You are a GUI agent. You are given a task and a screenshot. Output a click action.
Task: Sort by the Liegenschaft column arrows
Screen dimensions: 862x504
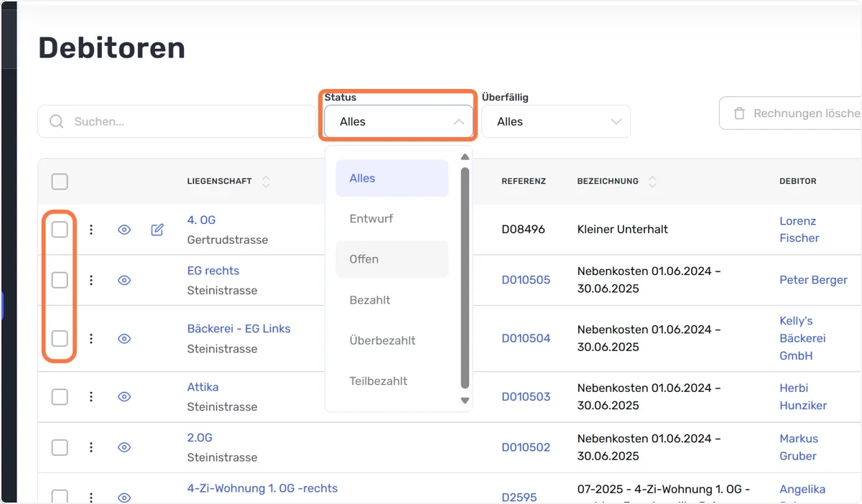pos(266,182)
